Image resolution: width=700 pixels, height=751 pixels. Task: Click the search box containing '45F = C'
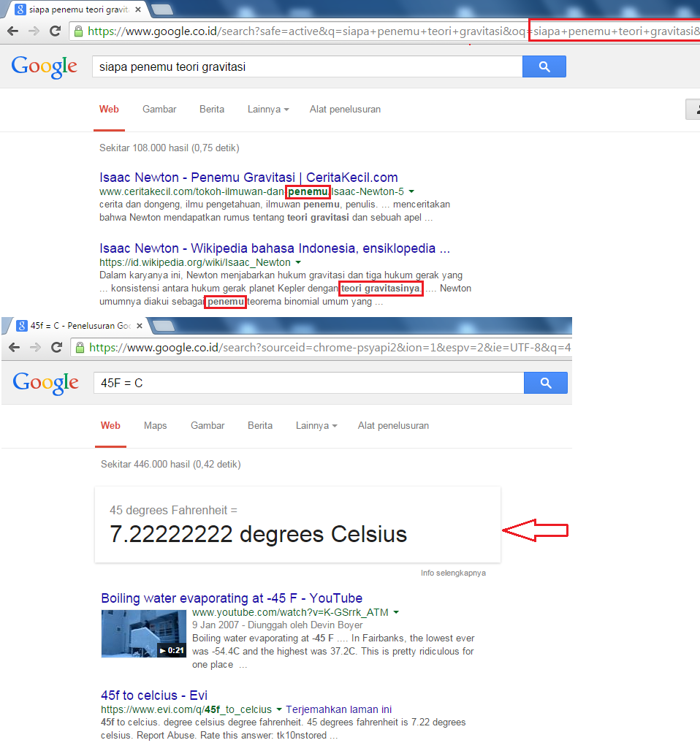[308, 383]
